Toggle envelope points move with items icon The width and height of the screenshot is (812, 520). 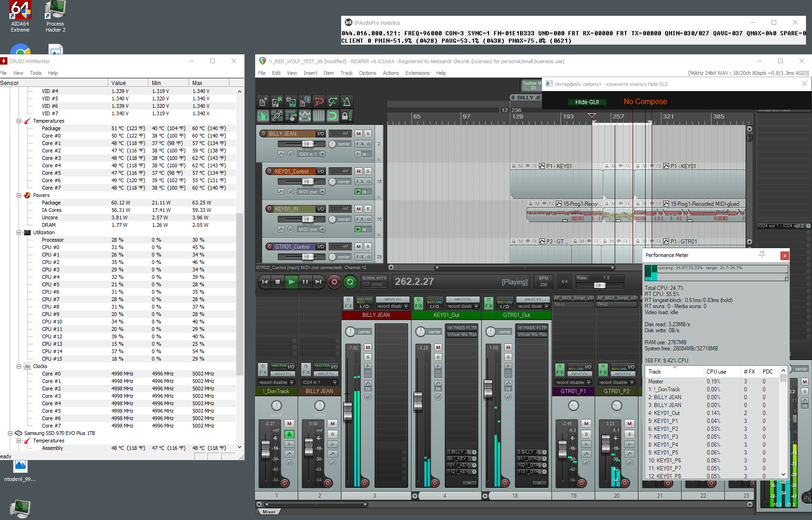pyautogui.click(x=305, y=116)
